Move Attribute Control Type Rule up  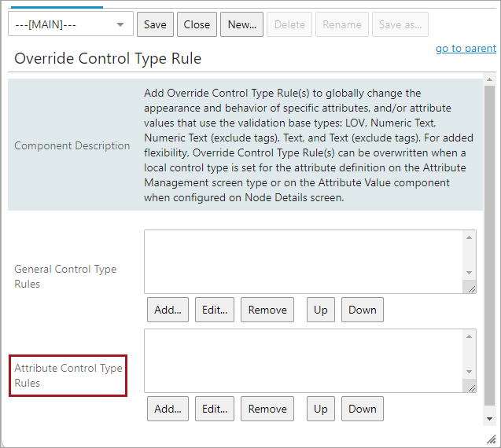click(x=321, y=409)
